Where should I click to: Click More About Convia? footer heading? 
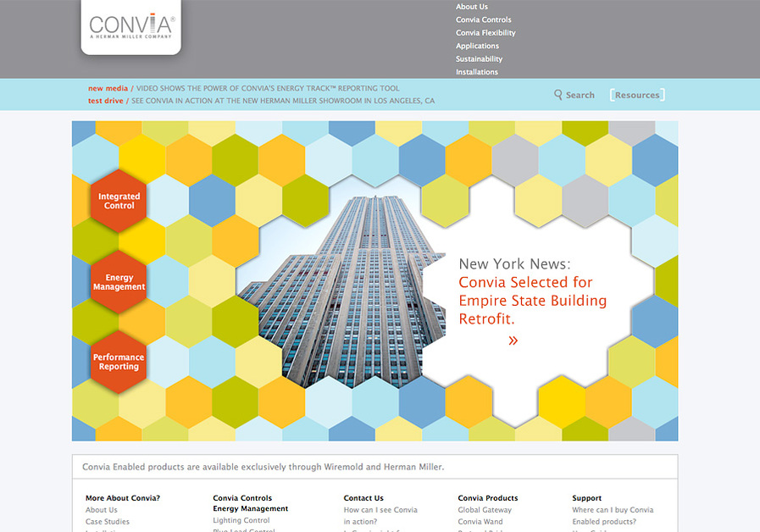(x=123, y=498)
